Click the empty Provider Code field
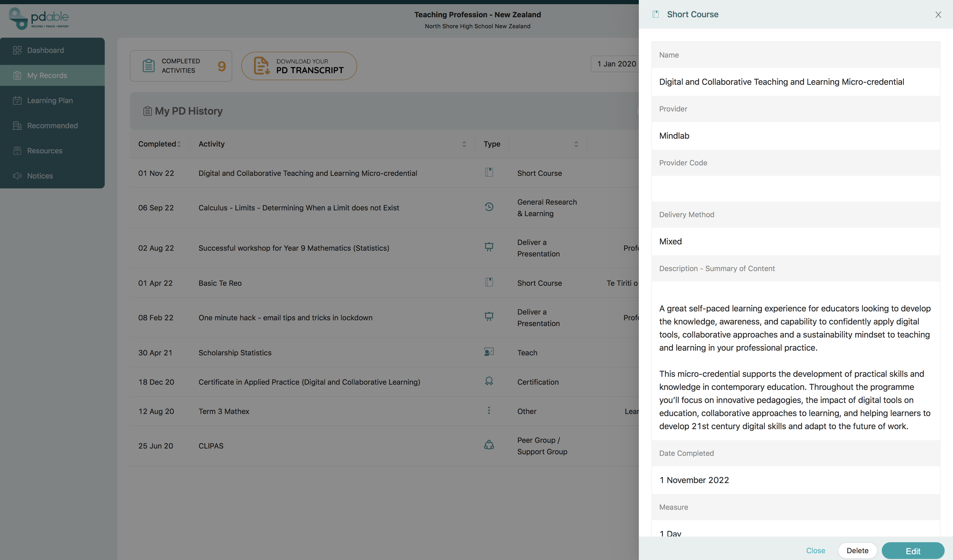This screenshot has width=953, height=560. (796, 189)
